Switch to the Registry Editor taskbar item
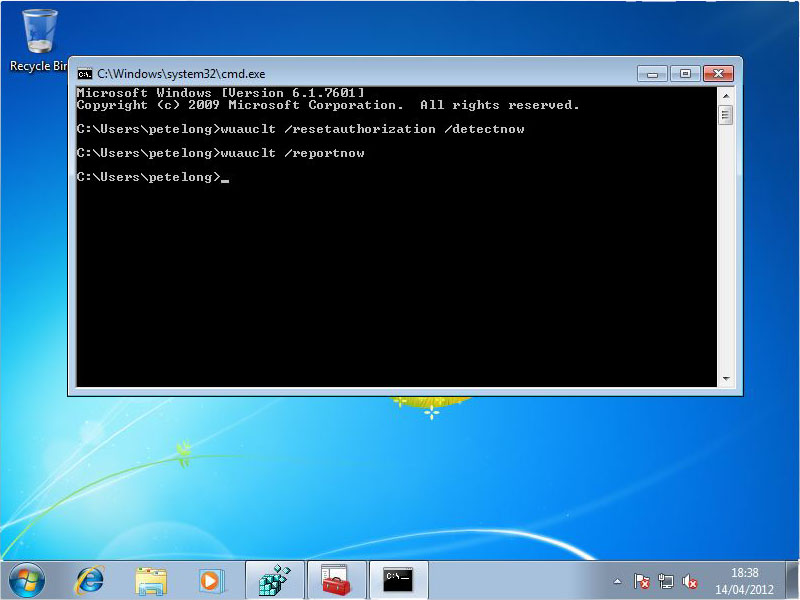The image size is (800, 600). click(x=275, y=580)
